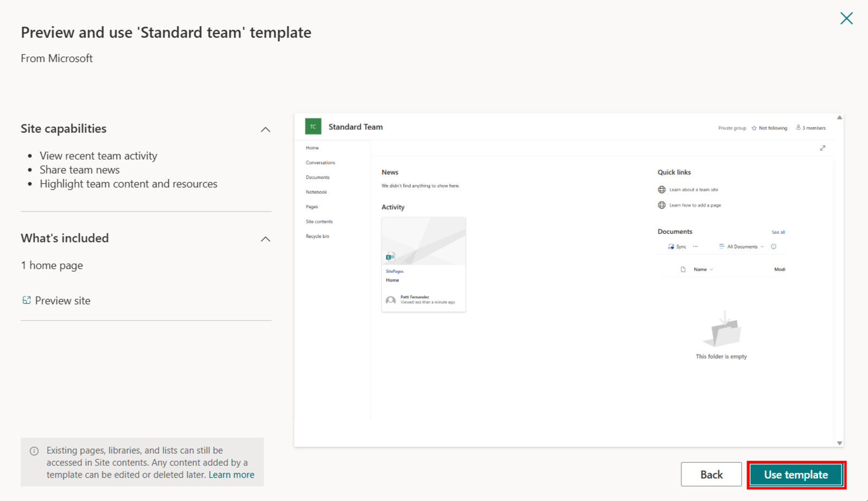The width and height of the screenshot is (868, 501).
Task: Collapse the Site capabilities section
Action: coord(265,129)
